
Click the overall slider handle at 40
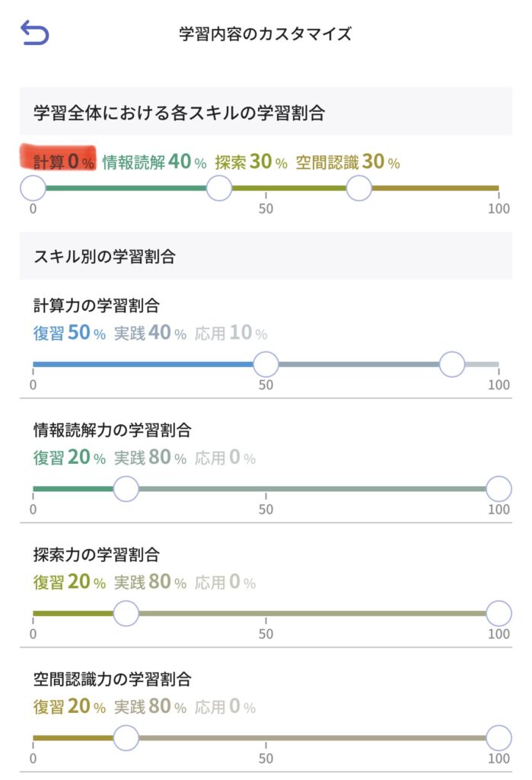click(x=219, y=187)
